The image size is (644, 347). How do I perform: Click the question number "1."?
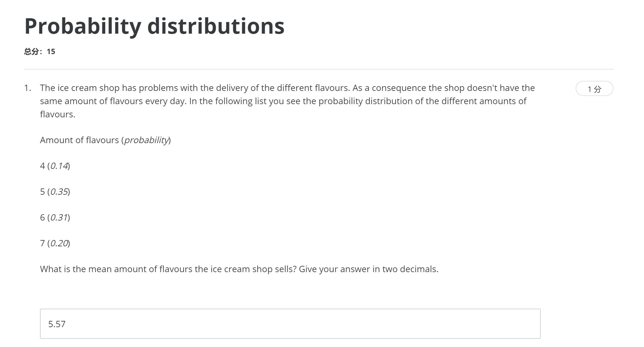(28, 88)
